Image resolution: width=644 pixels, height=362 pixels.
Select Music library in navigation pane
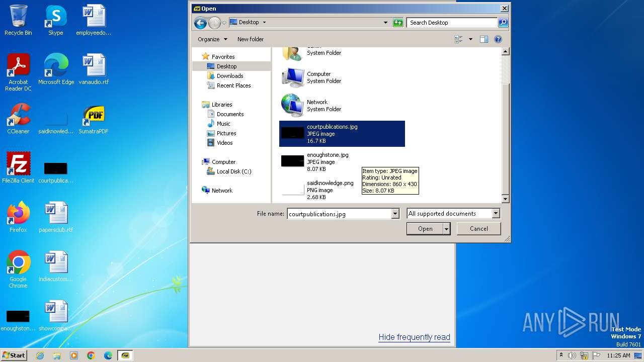tap(219, 124)
